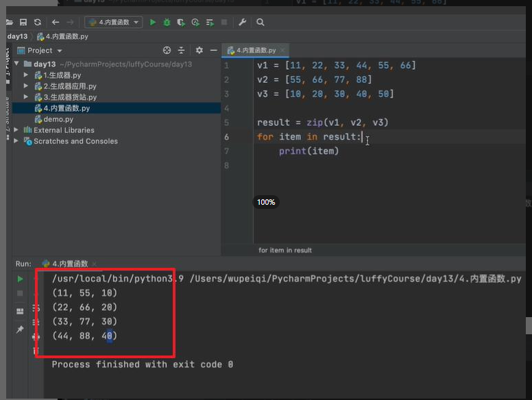Image resolution: width=532 pixels, height=400 pixels.
Task: Click the Collapse All icon in Project panel
Action: tap(182, 51)
